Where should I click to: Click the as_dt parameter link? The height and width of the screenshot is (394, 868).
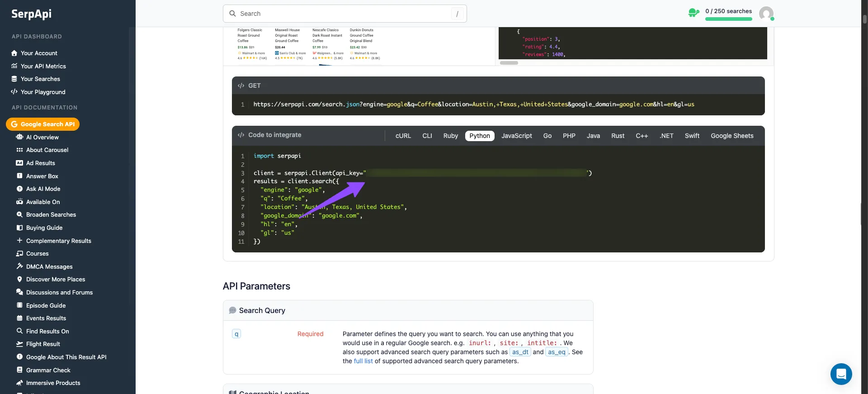pos(520,352)
